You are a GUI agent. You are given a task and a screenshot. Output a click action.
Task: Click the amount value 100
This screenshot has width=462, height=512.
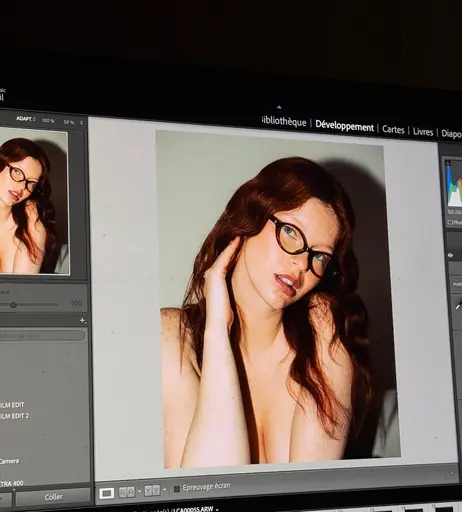pyautogui.click(x=76, y=303)
